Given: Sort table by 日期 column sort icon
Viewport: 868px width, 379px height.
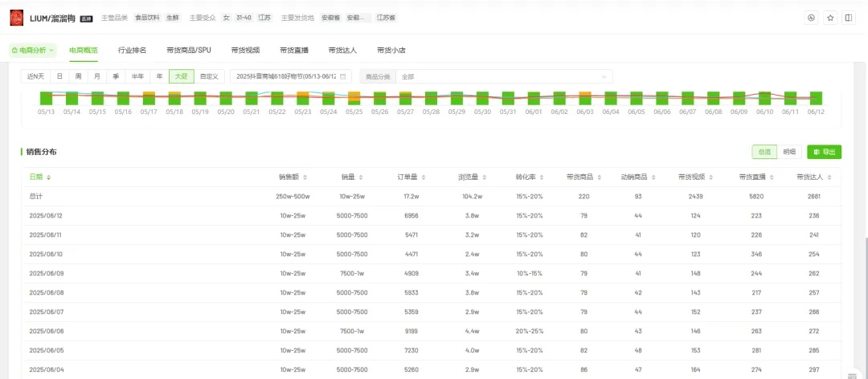Looking at the screenshot, I should [x=49, y=177].
